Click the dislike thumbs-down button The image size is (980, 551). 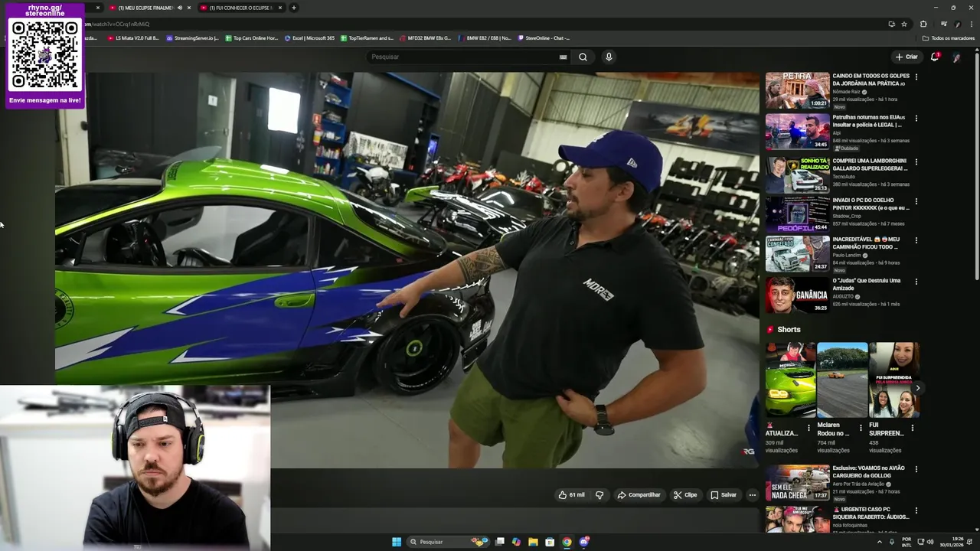pyautogui.click(x=599, y=495)
